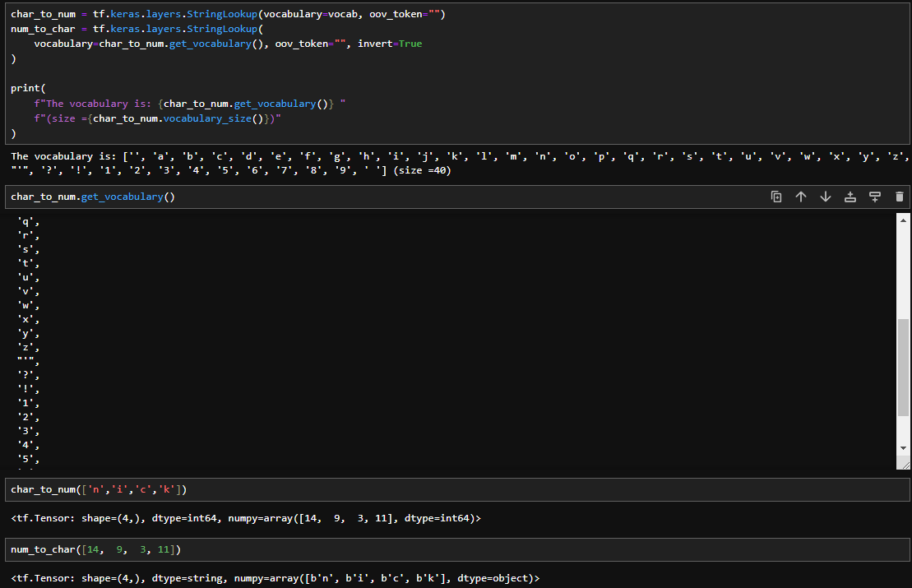Insert a cell above the current one
Screen dimensions: 912x588
click(850, 197)
